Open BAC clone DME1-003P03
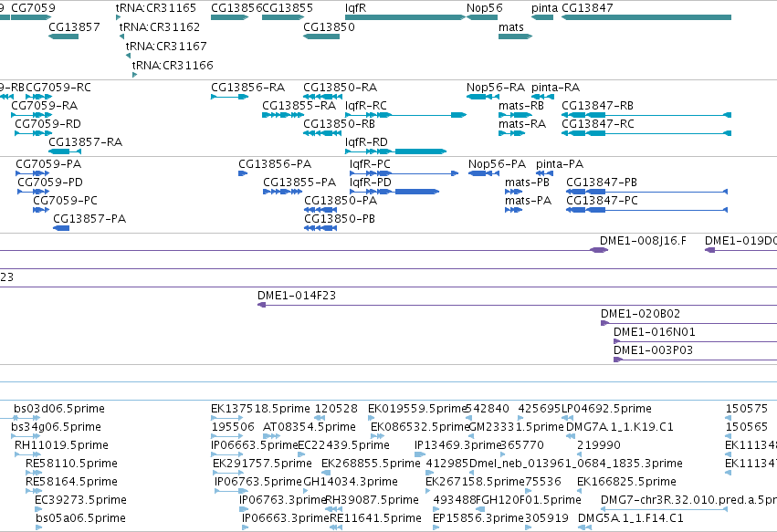This screenshot has height=532, width=777. click(x=653, y=350)
